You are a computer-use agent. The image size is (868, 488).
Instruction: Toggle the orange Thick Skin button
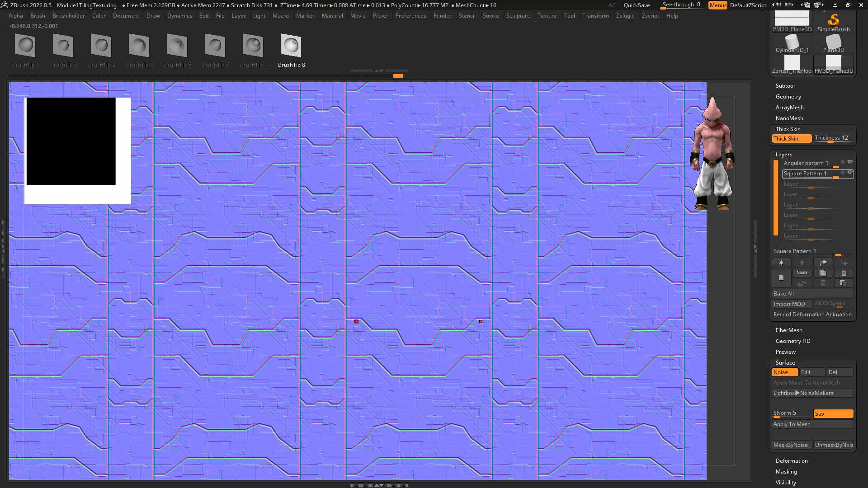792,139
